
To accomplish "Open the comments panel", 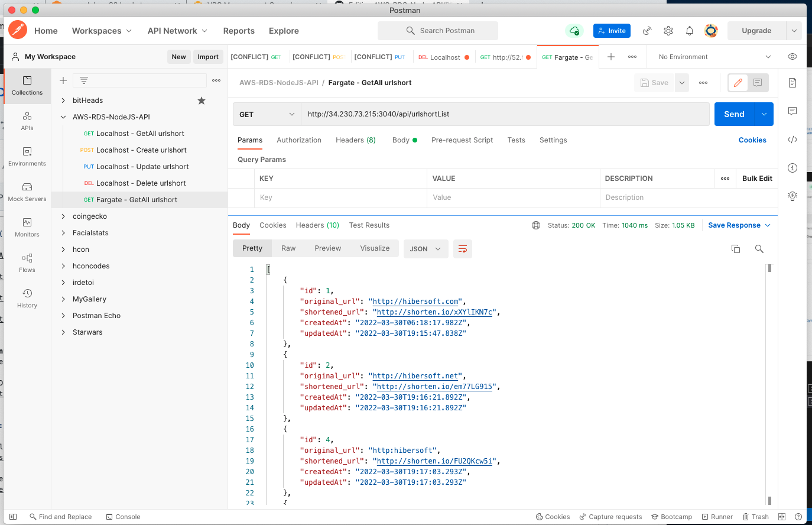I will click(x=792, y=111).
